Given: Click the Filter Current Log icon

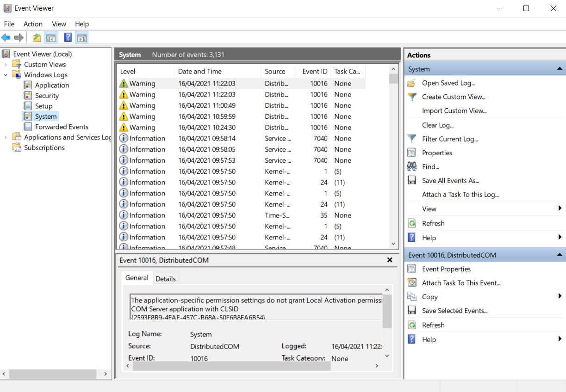Looking at the screenshot, I should tap(411, 139).
